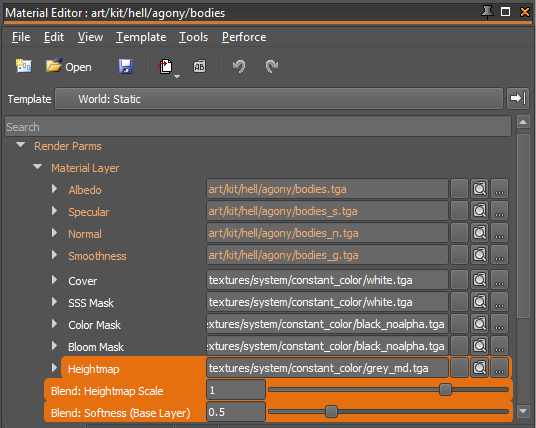Toggle the small square box in Bloom Mask row
536x428 pixels.
(x=459, y=346)
